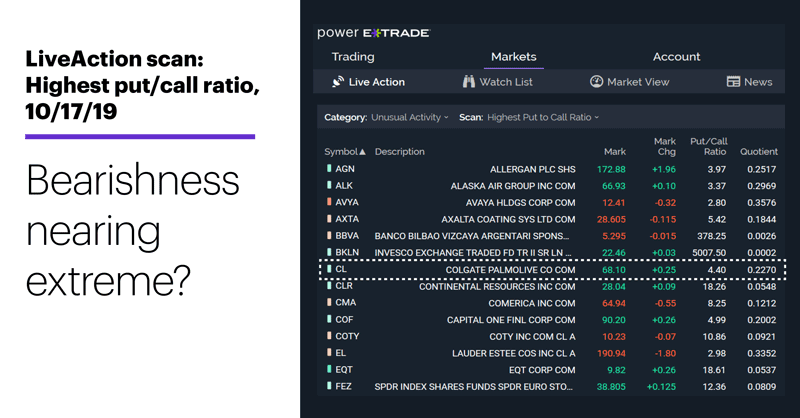Click COMERICA INC COM description

532,303
